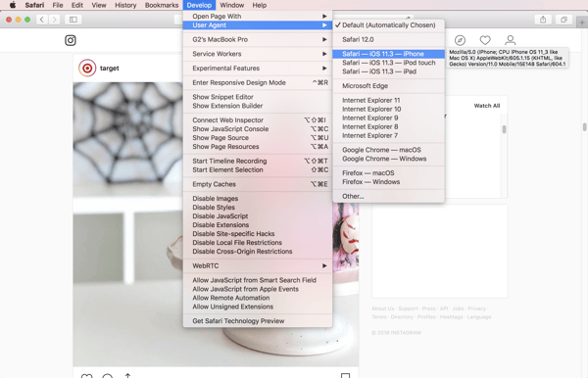The width and height of the screenshot is (588, 378).
Task: Open a new tab with plus button
Action: [582, 23]
